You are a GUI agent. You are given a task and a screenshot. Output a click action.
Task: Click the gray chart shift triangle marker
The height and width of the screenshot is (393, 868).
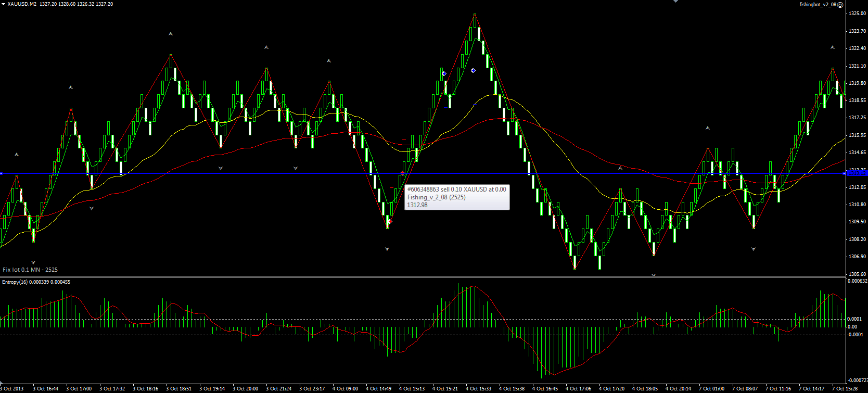tap(675, 2)
